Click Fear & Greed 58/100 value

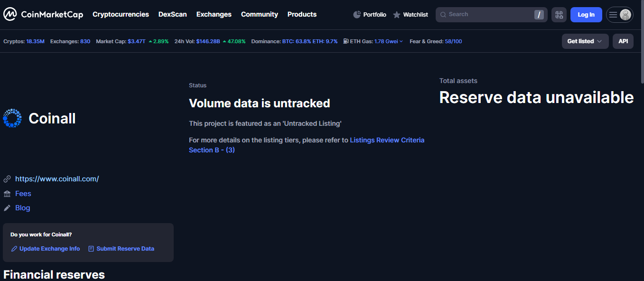(453, 41)
